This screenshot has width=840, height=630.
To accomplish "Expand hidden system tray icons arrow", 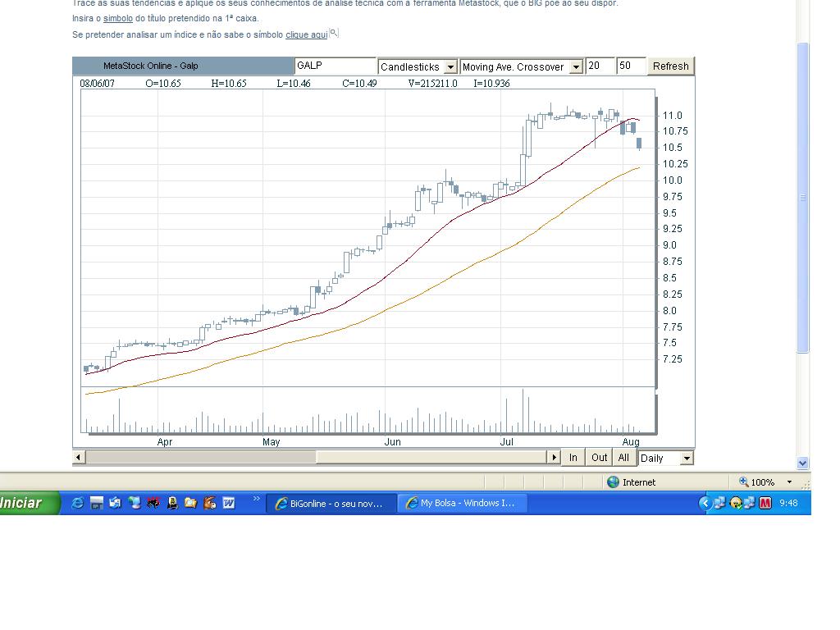I will pos(705,503).
